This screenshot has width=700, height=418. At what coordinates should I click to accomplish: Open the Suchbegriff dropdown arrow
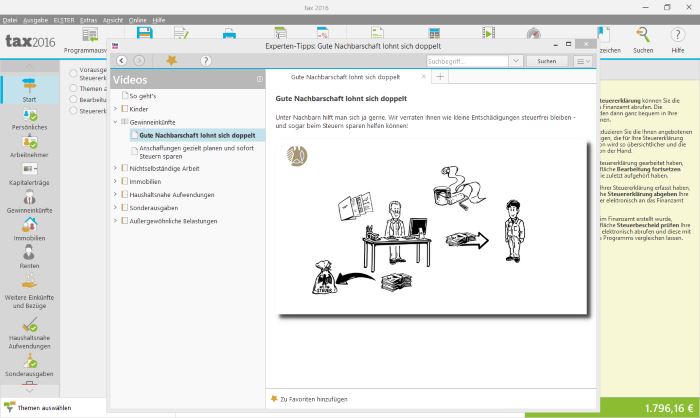(516, 61)
